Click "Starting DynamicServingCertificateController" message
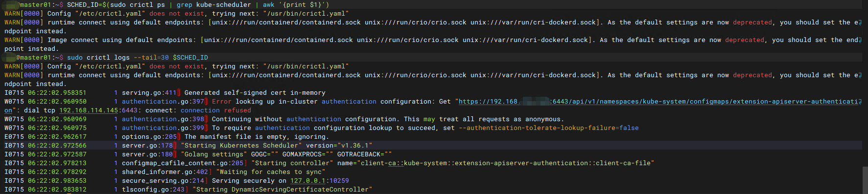 point(282,190)
